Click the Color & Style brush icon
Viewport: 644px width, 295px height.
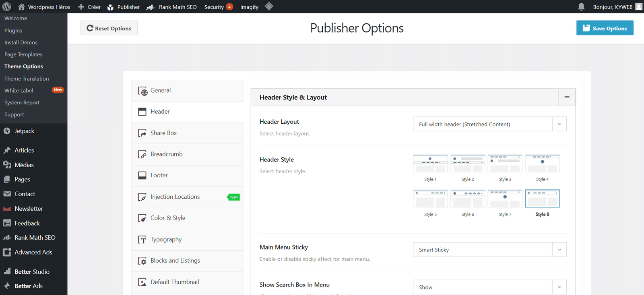142,218
